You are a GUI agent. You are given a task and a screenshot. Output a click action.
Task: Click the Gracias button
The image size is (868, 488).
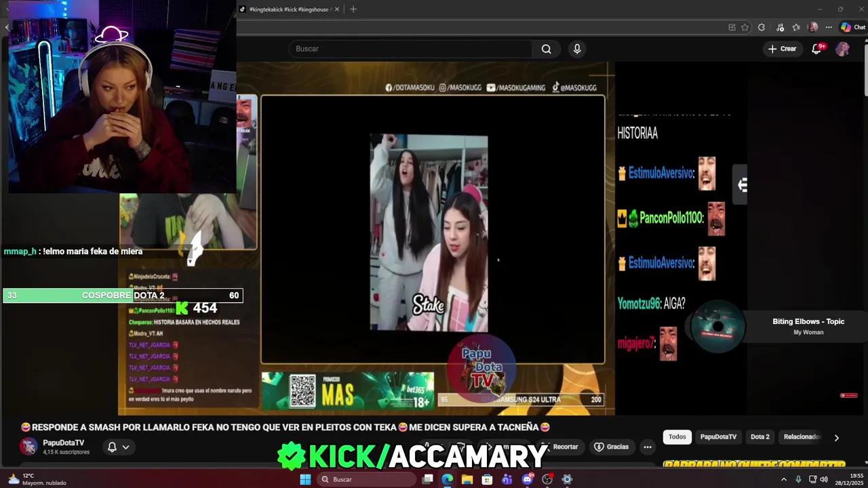tap(612, 447)
